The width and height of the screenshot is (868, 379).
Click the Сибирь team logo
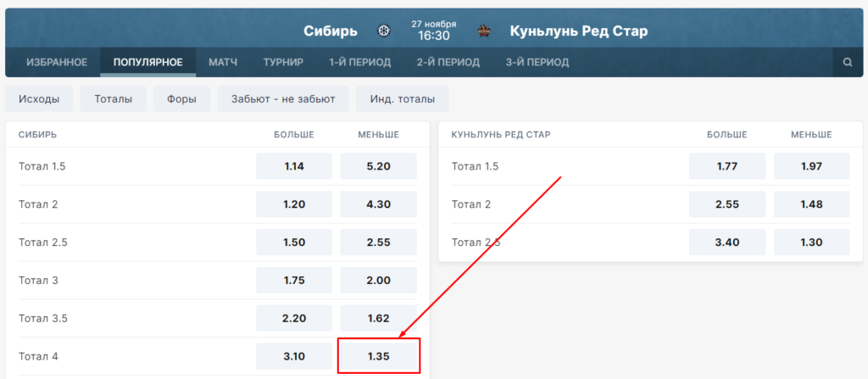(383, 31)
